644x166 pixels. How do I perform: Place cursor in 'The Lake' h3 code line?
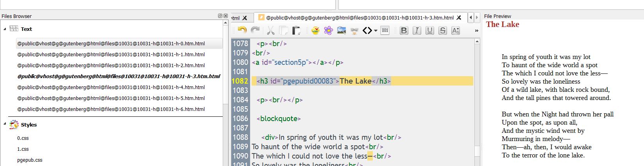click(x=324, y=81)
